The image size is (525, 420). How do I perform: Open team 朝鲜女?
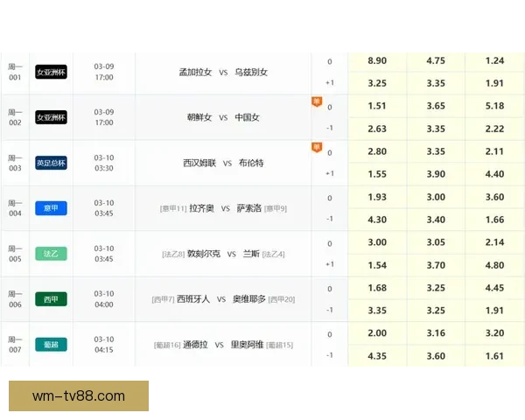199,117
